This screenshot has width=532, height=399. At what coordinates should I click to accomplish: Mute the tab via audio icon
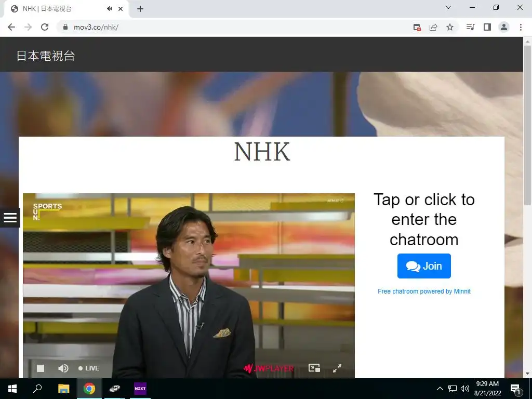[x=109, y=9]
